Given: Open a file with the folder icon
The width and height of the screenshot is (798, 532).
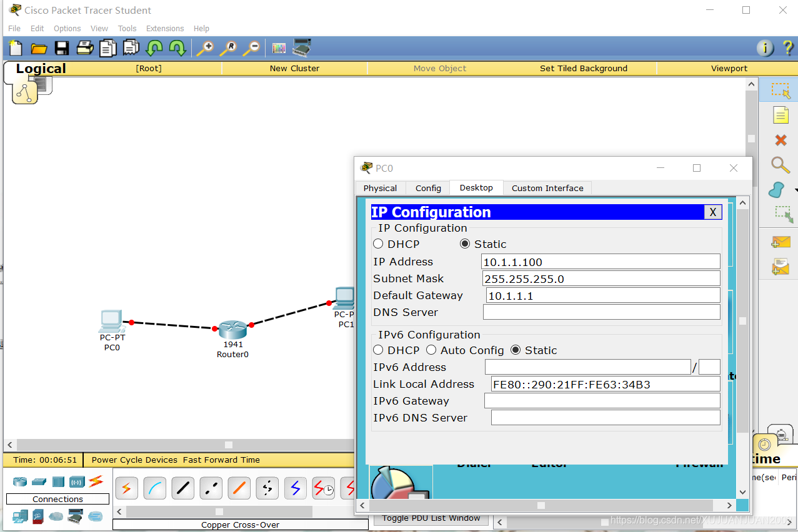Looking at the screenshot, I should coord(39,48).
